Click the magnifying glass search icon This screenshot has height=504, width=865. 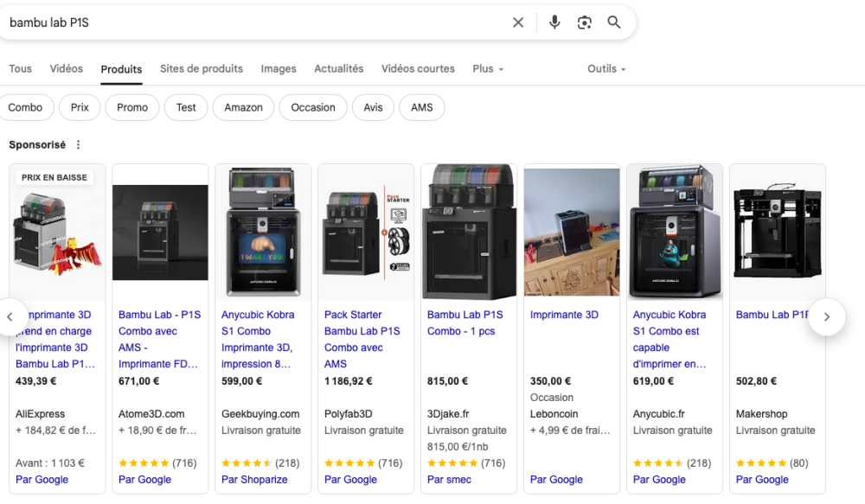614,22
